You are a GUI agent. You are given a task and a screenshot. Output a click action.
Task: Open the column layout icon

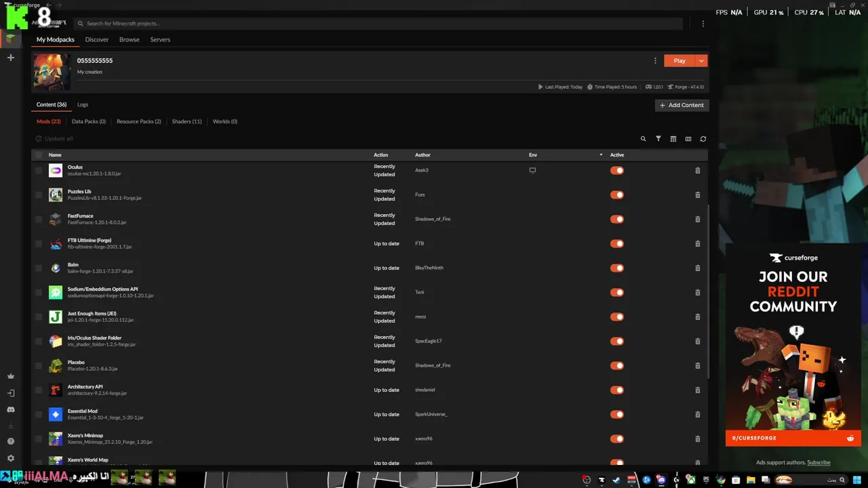click(x=688, y=139)
